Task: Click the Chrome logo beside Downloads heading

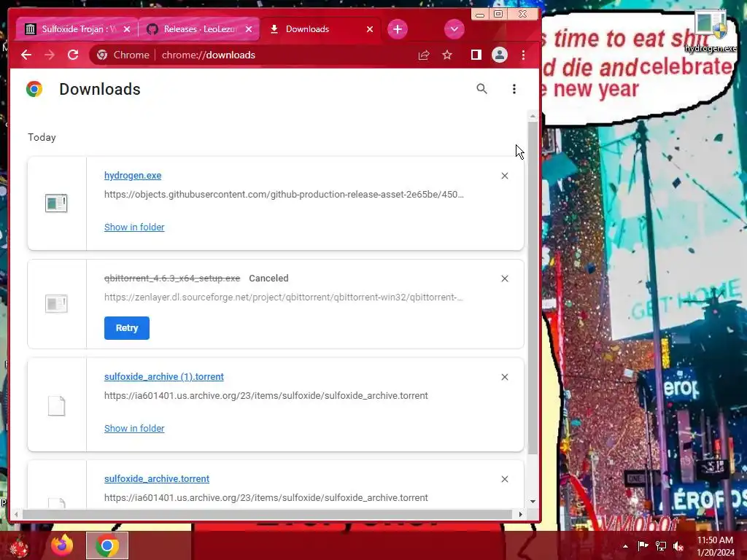Action: (34, 89)
